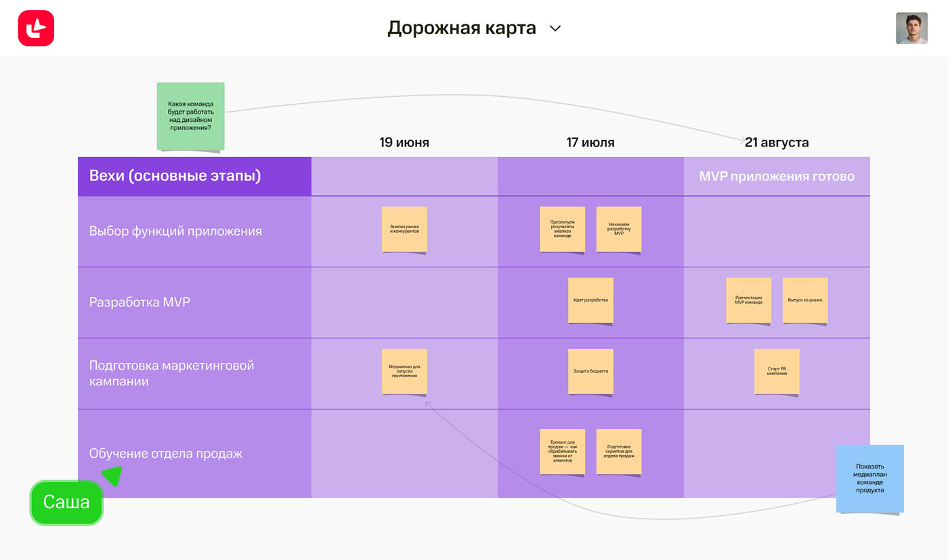948x560 pixels.
Task: Select the Вехи (основные этапы) header cell
Action: [x=194, y=177]
